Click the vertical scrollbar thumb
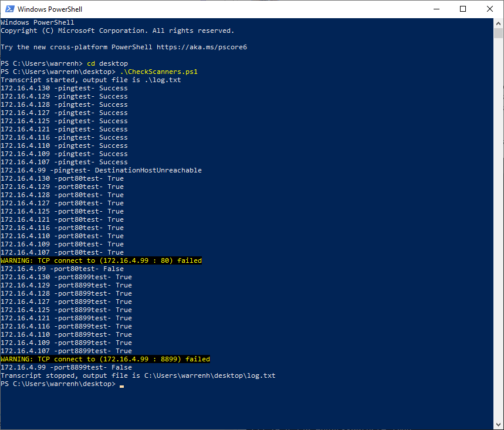Viewport: 504px width, 430px height. click(x=498, y=33)
